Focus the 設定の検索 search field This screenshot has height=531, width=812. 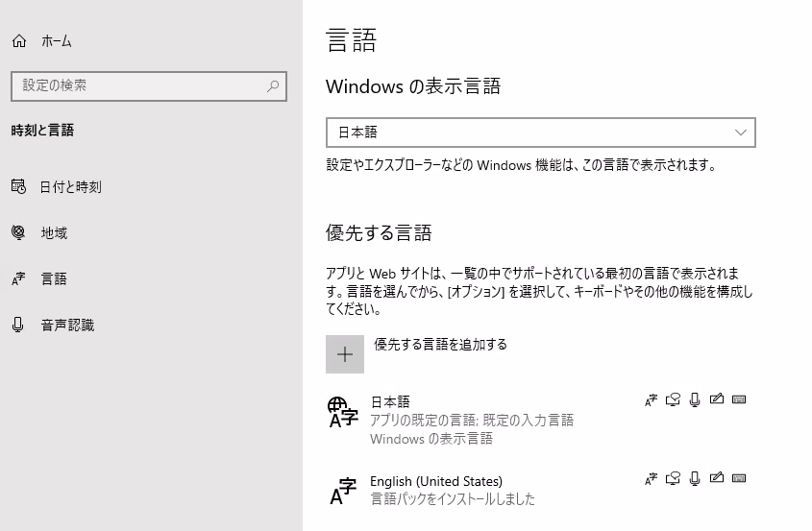click(149, 85)
